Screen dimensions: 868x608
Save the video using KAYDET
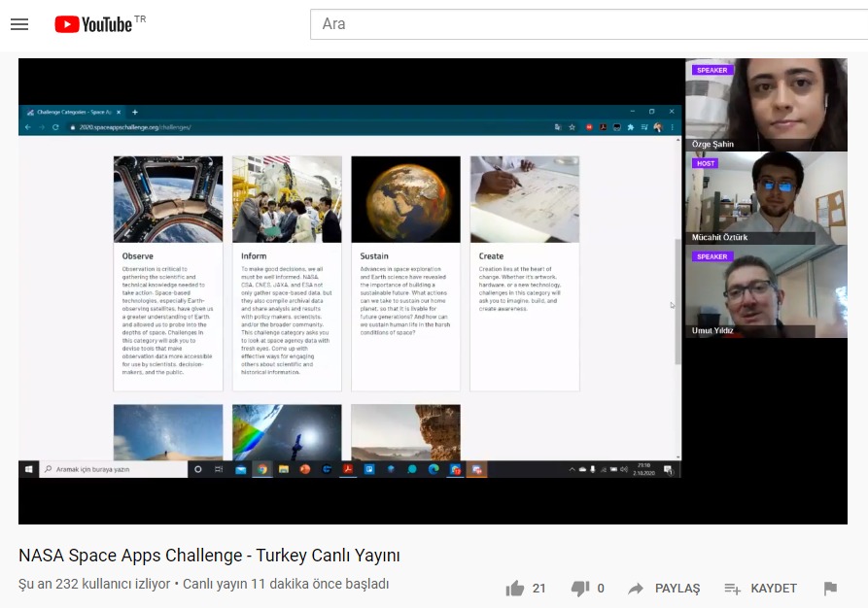click(761, 589)
